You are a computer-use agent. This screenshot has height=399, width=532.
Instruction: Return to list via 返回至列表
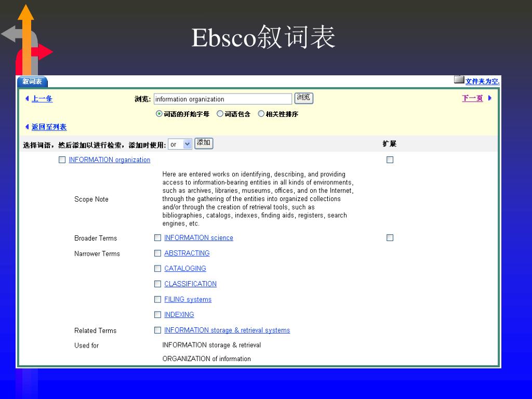pos(49,127)
